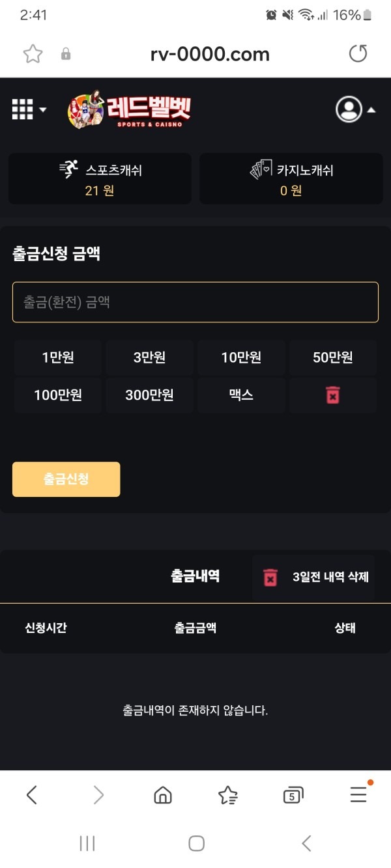Click the trash icon to clear amount

tap(332, 395)
